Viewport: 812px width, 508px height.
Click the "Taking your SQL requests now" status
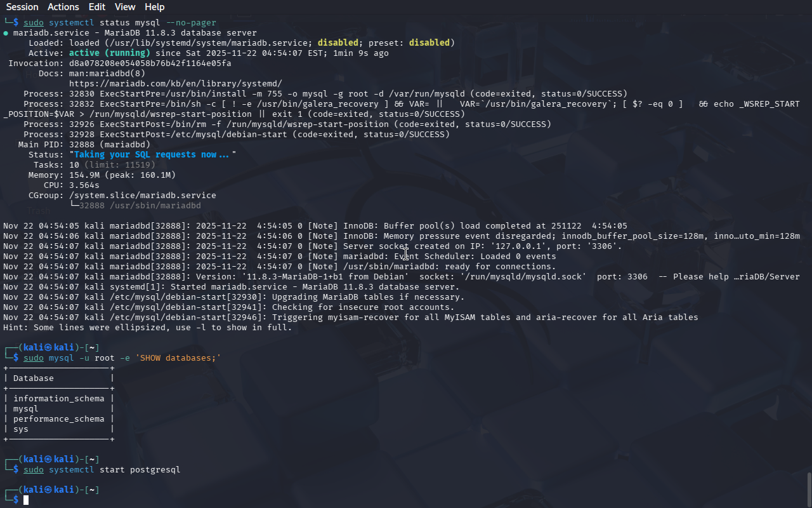(x=152, y=155)
